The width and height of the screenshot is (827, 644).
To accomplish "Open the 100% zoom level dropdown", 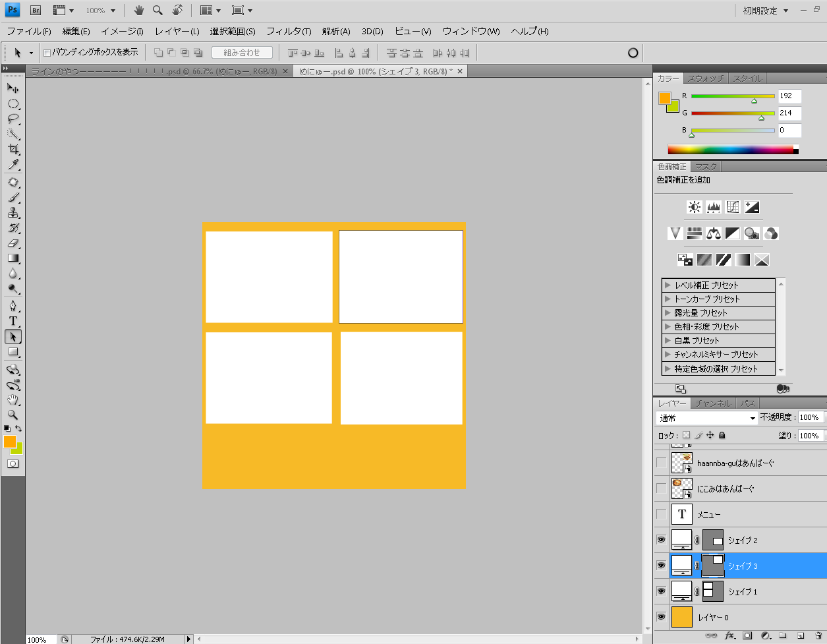I will click(x=100, y=11).
